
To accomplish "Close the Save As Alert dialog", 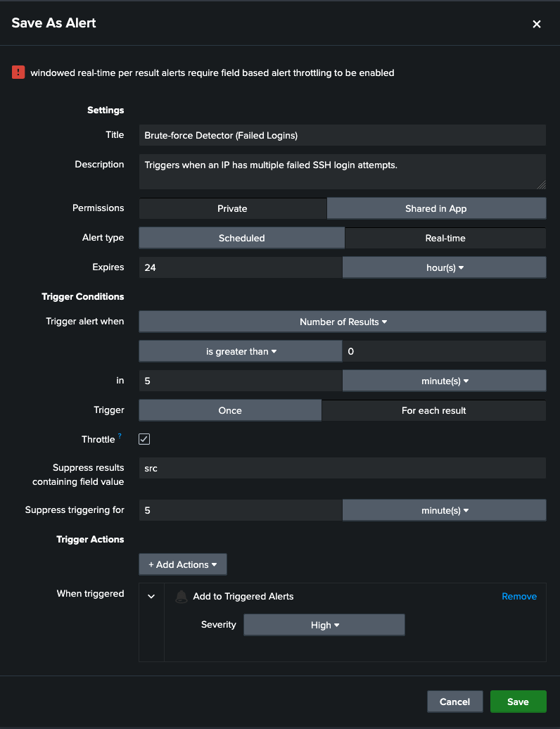I will (x=537, y=24).
